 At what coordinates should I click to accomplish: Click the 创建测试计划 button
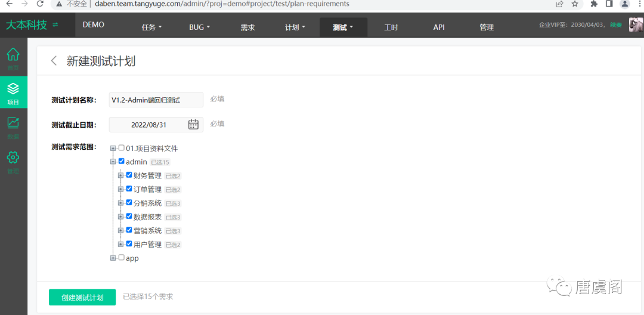[x=82, y=297]
